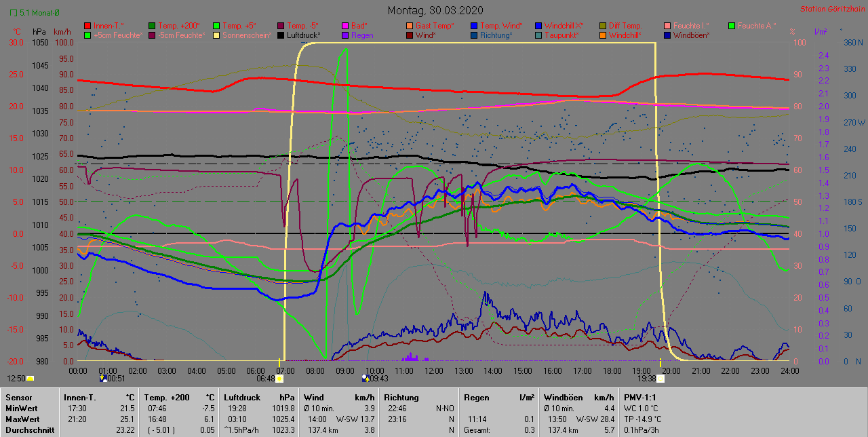Click the Innen-T. table column header
This screenshot has width=868, height=437.
pyautogui.click(x=80, y=397)
